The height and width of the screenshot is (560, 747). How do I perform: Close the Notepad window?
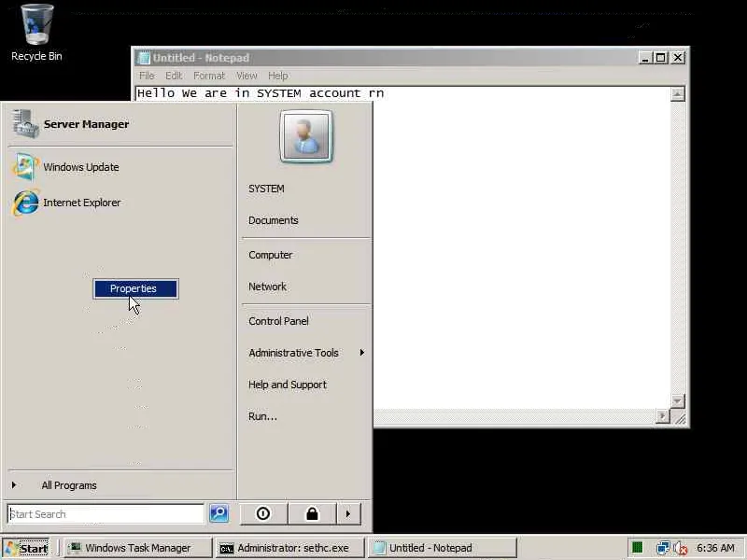(678, 58)
